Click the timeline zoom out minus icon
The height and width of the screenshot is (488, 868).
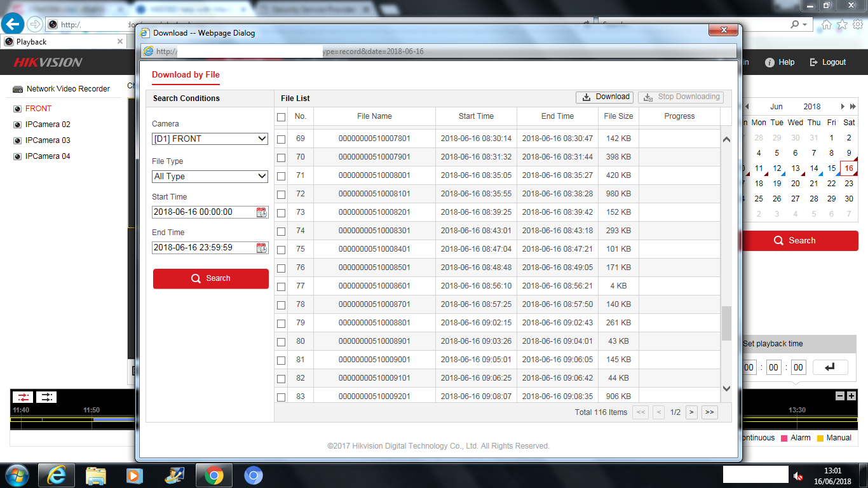pyautogui.click(x=840, y=396)
